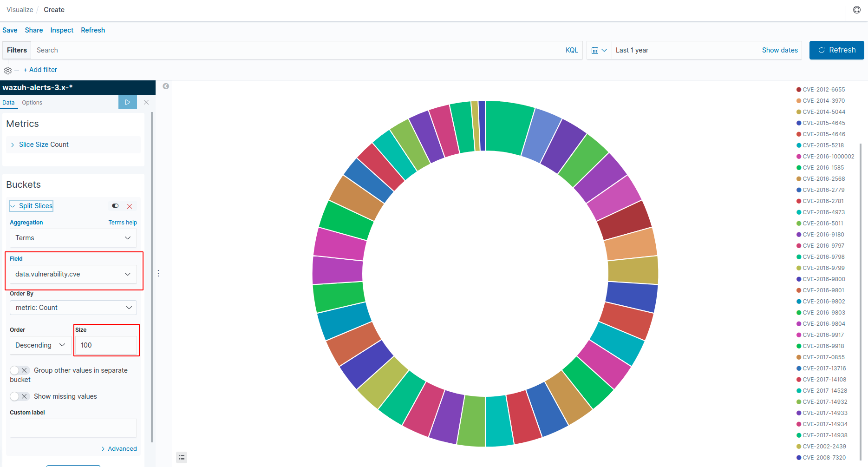Enable Show missing values
868x467 pixels.
pos(16,396)
